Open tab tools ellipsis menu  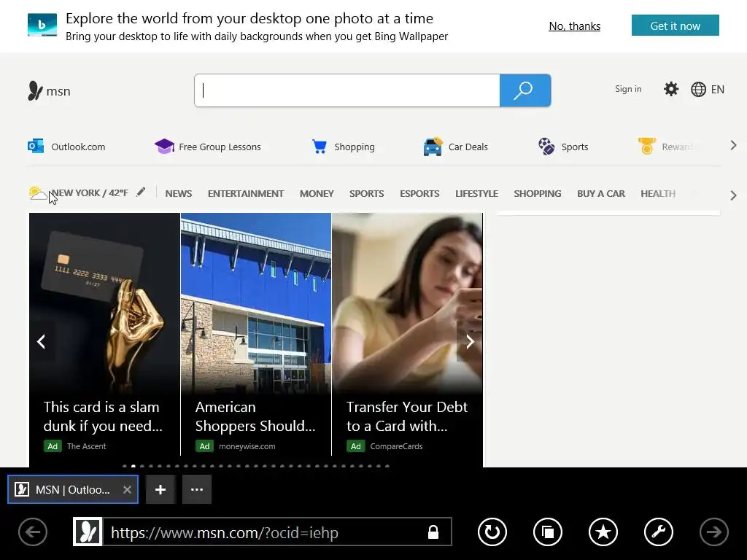point(197,489)
